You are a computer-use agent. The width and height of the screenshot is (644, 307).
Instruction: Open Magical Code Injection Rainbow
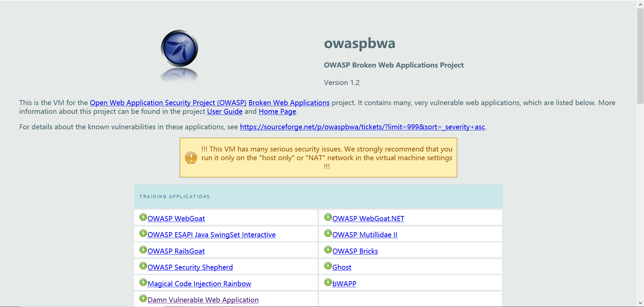pos(199,284)
